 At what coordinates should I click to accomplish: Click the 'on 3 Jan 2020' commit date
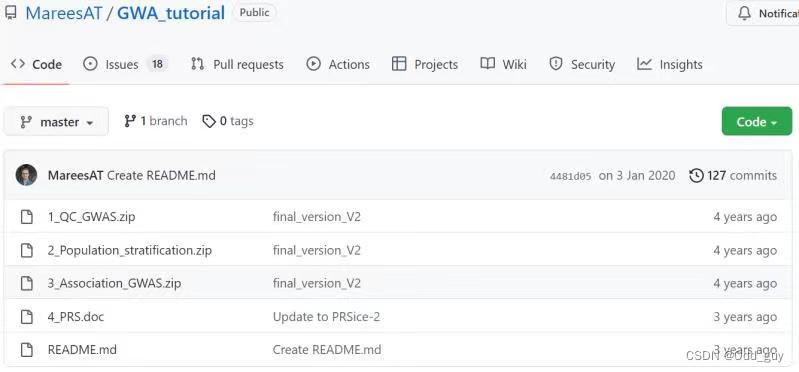click(637, 176)
